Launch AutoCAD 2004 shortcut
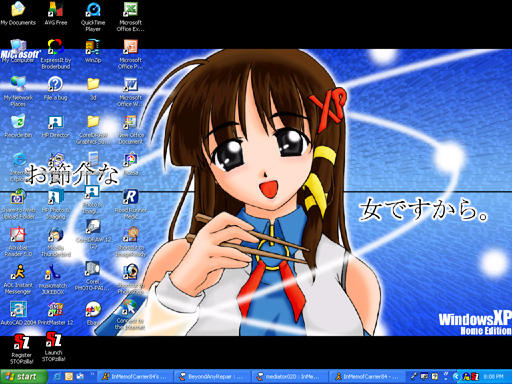This screenshot has width=512, height=384. [18, 309]
